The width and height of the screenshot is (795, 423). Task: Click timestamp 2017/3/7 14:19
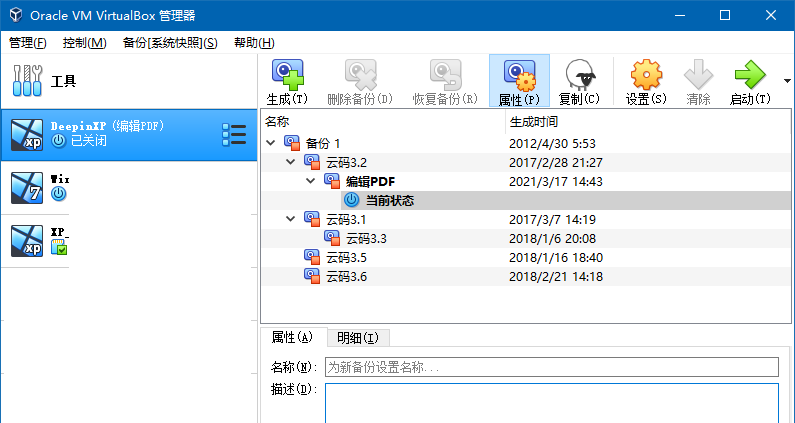click(x=552, y=220)
